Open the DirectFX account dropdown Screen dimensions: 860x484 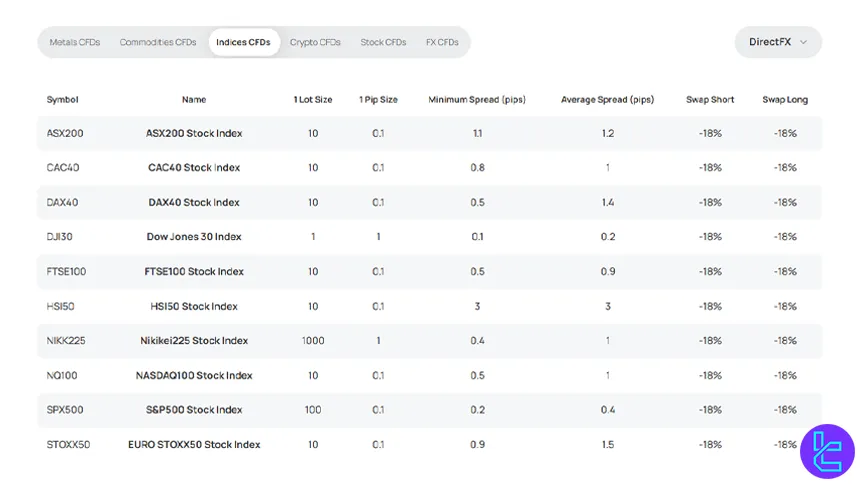click(777, 42)
